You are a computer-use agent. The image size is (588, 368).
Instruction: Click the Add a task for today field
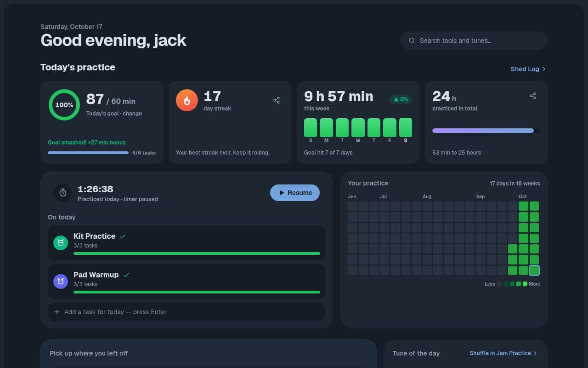click(x=187, y=312)
